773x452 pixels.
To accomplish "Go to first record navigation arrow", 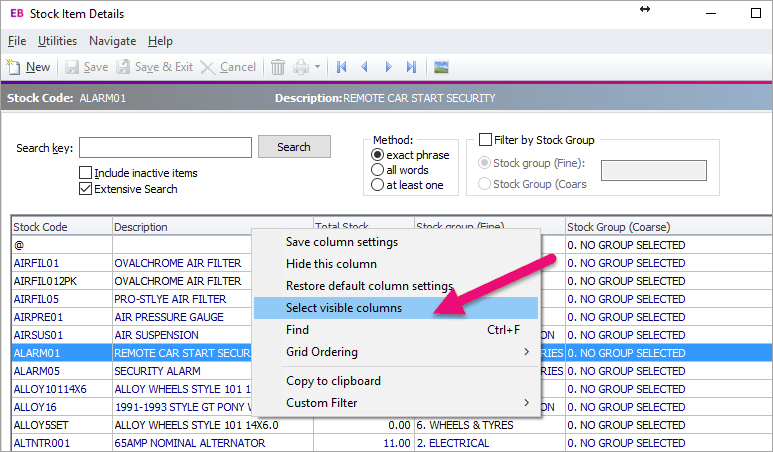I will 342,67.
